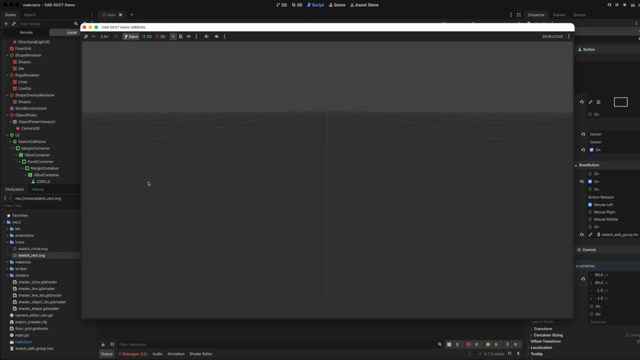This screenshot has width=640, height=360.
Task: Close the main scene tab
Action: click(120, 15)
